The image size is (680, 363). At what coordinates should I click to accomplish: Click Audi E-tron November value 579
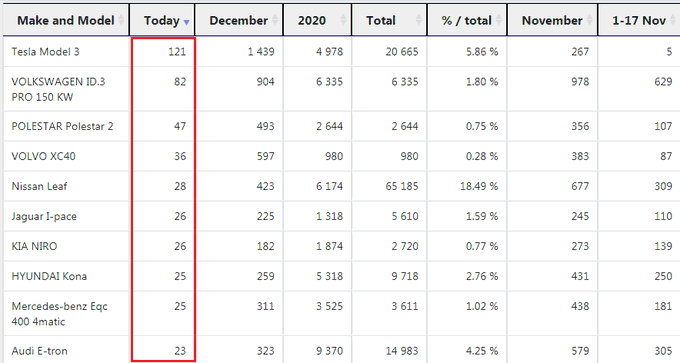[580, 350]
